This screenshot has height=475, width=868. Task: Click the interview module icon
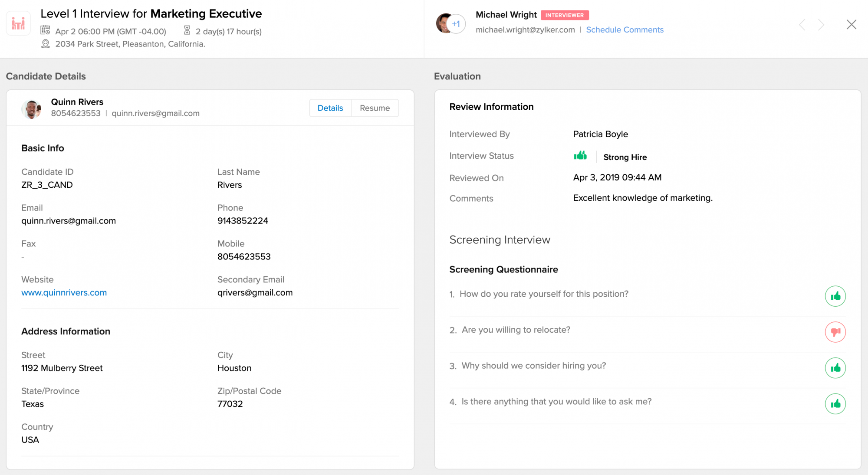click(x=18, y=23)
